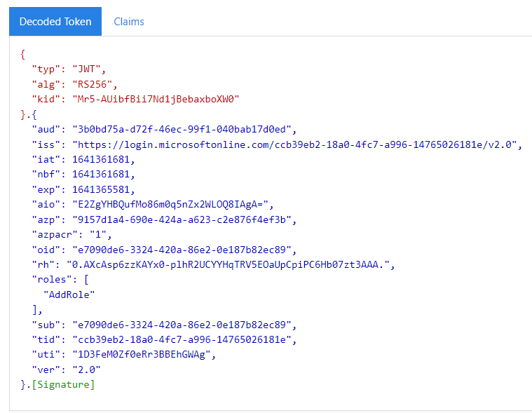
Task: Select the ver value "2.0"
Action: pyautogui.click(x=86, y=370)
